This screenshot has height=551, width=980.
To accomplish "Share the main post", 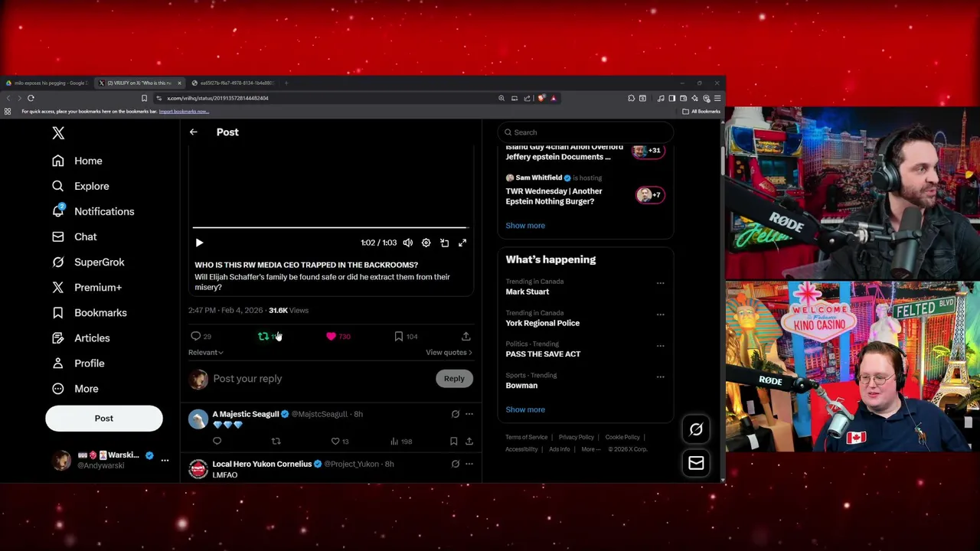I will [x=465, y=336].
